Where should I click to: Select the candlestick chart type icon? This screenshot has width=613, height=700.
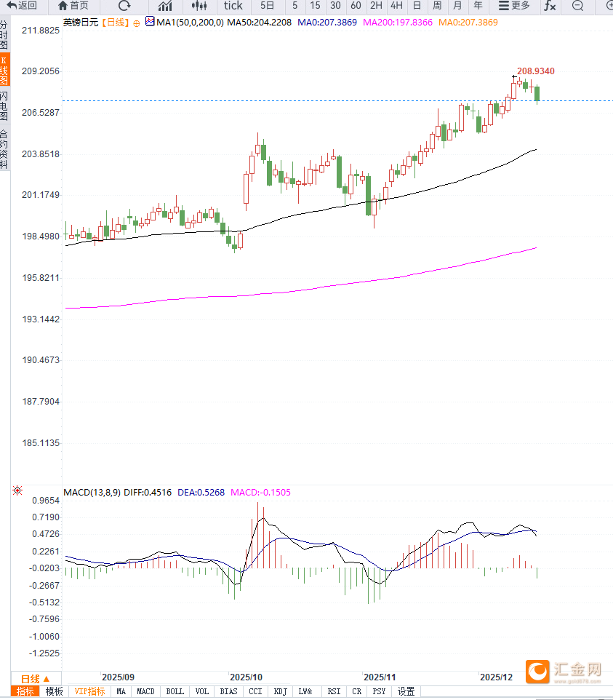(x=199, y=6)
